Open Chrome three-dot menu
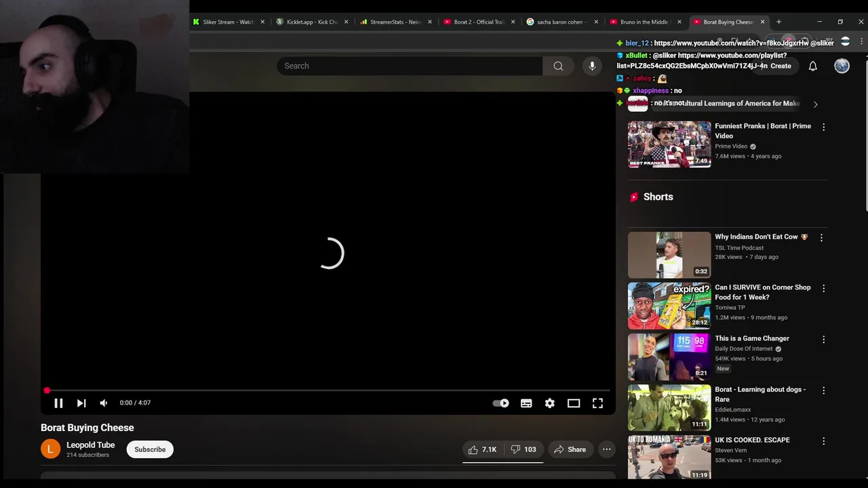 click(861, 41)
